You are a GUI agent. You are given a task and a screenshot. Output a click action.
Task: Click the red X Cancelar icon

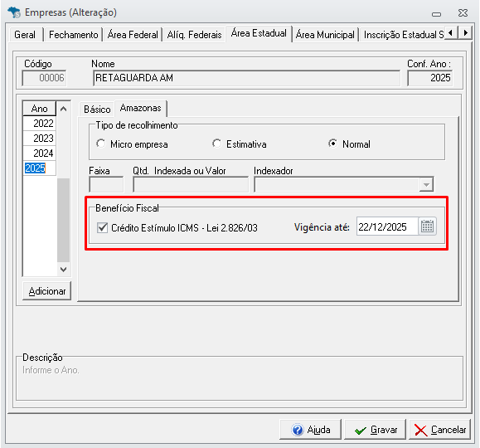point(421,430)
